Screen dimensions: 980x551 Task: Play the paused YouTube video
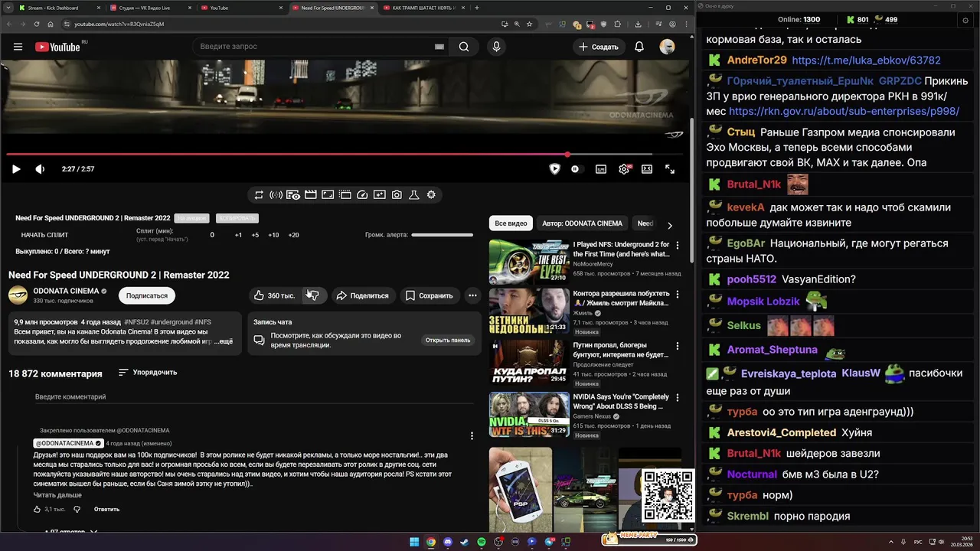click(x=16, y=169)
